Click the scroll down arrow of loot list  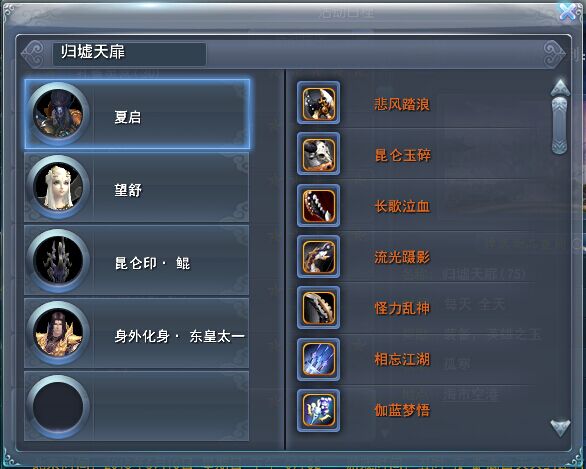560,428
